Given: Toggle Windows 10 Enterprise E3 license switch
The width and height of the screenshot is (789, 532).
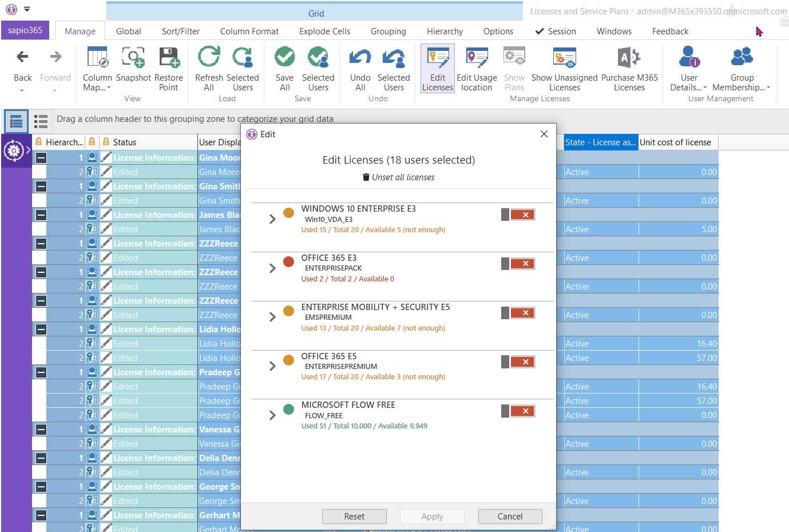Looking at the screenshot, I should coord(518,215).
